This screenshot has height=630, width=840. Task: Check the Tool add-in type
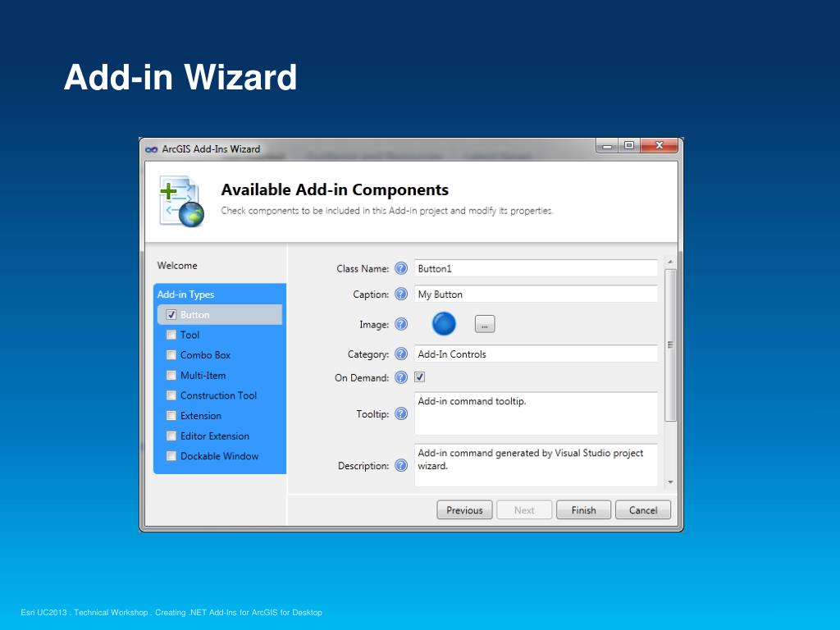171,335
